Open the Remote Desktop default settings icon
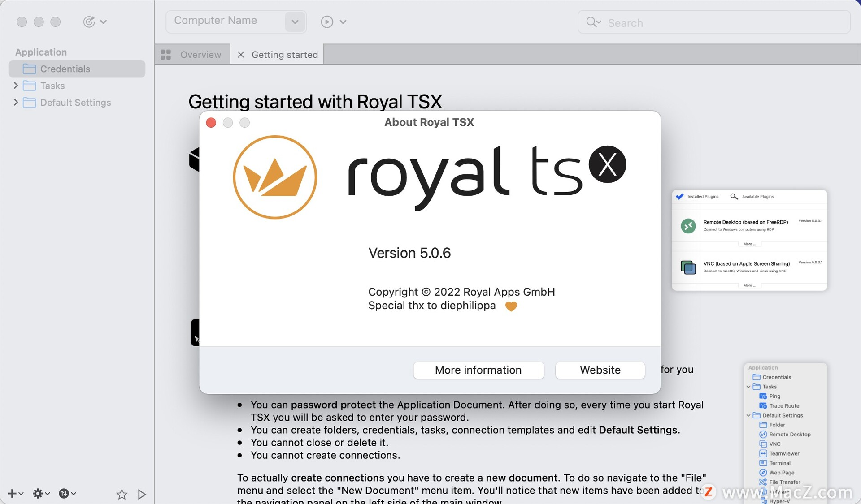Viewport: 861px width, 504px height. tap(764, 434)
